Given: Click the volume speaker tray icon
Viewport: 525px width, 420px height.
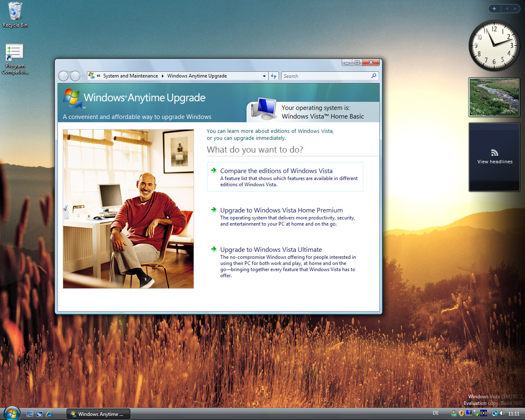Looking at the screenshot, I should [x=502, y=413].
